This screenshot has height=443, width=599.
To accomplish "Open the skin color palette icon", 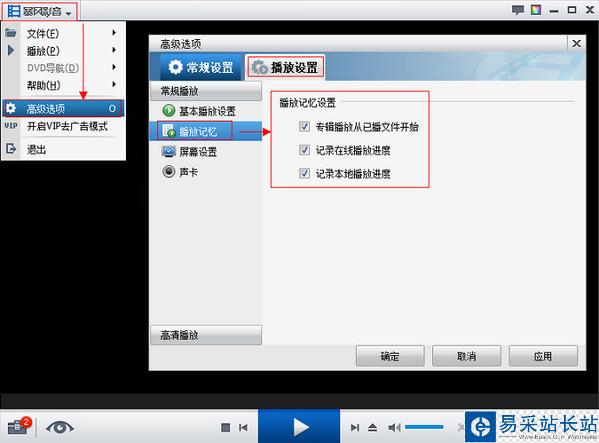I will tap(536, 10).
